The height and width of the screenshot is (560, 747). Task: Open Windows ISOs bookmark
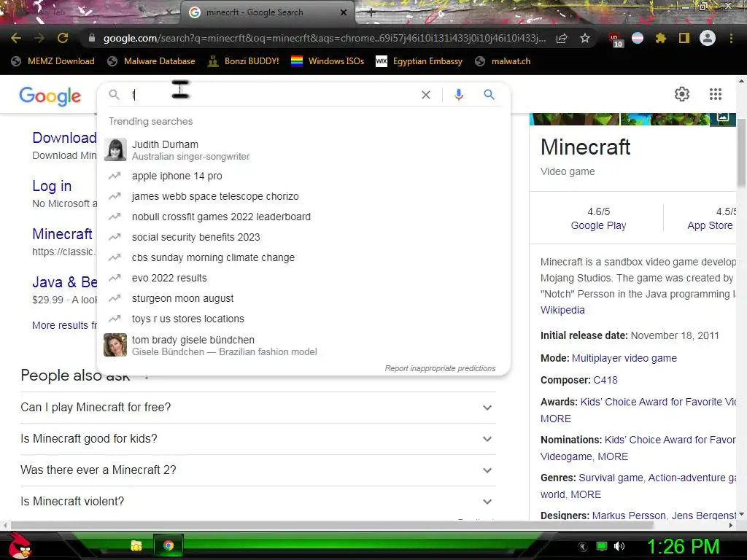point(328,61)
